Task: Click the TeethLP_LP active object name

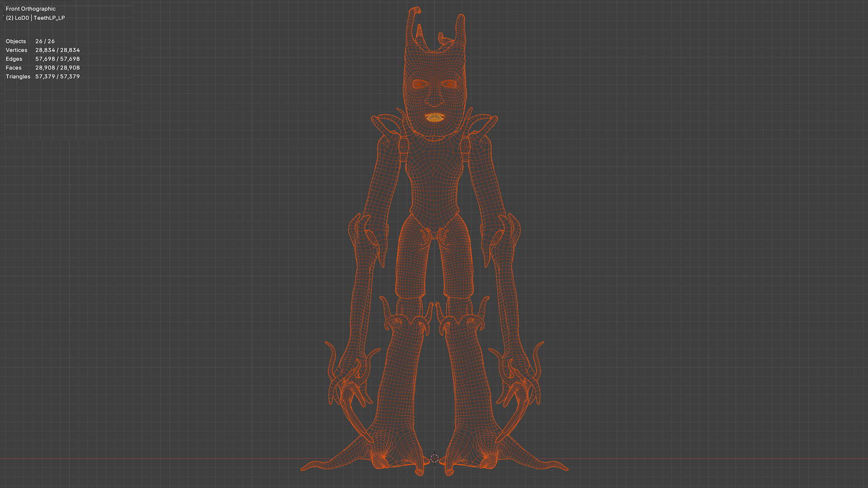Action: (49, 18)
